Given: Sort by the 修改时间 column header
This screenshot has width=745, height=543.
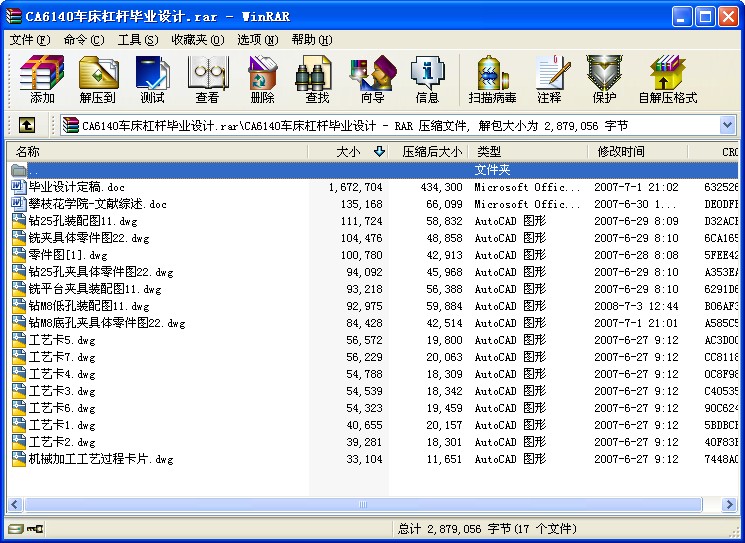Looking at the screenshot, I should [x=638, y=152].
